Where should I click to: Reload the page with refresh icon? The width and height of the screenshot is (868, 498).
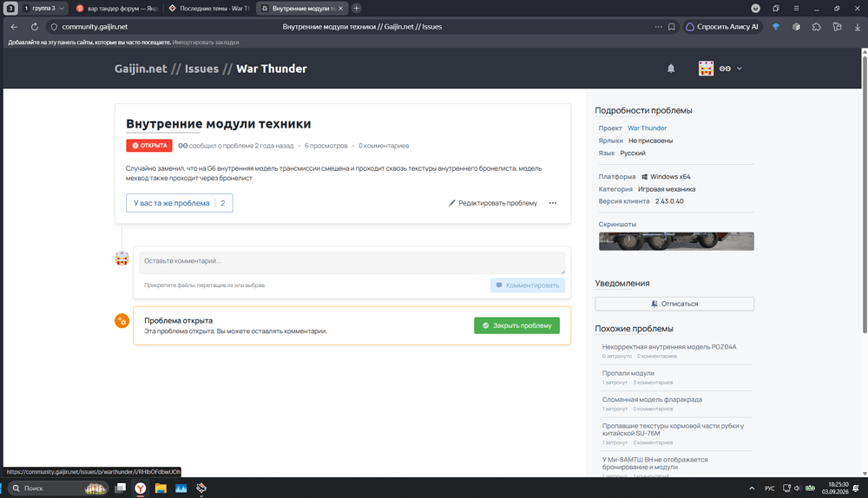[x=35, y=27]
